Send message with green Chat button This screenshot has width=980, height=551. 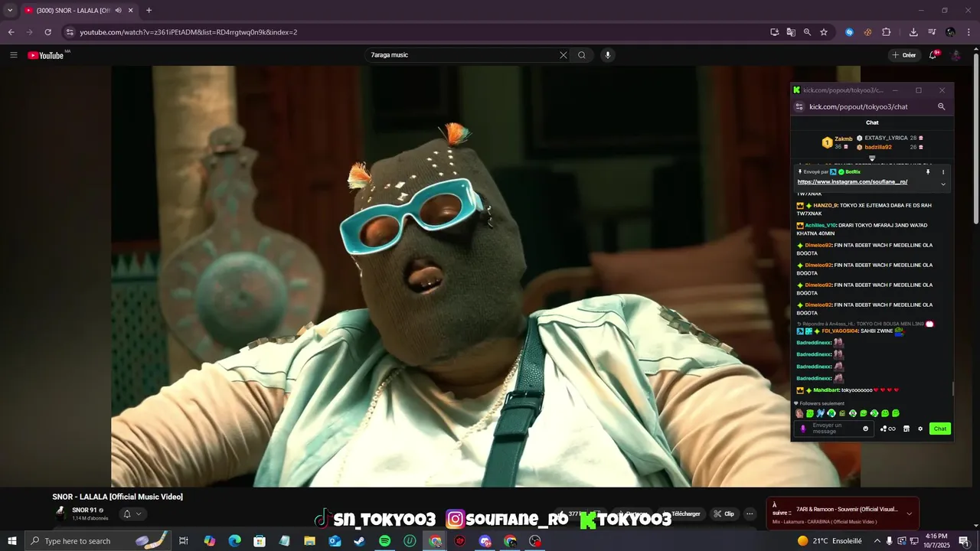940,429
